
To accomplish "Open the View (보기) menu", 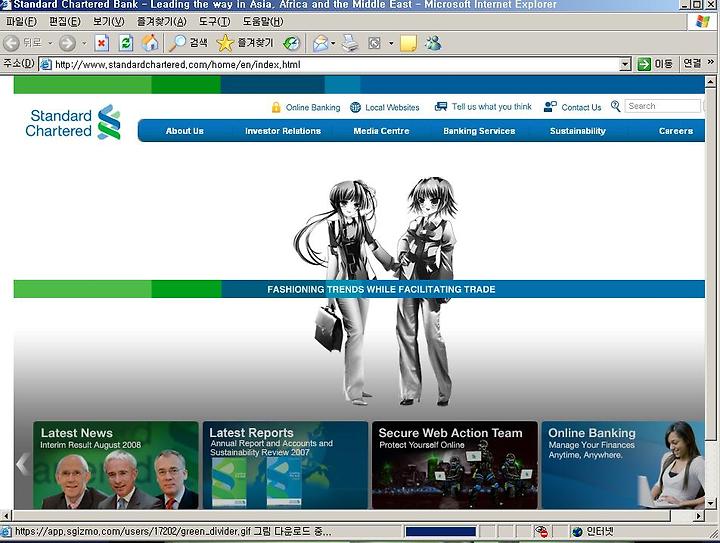I will coord(108,22).
